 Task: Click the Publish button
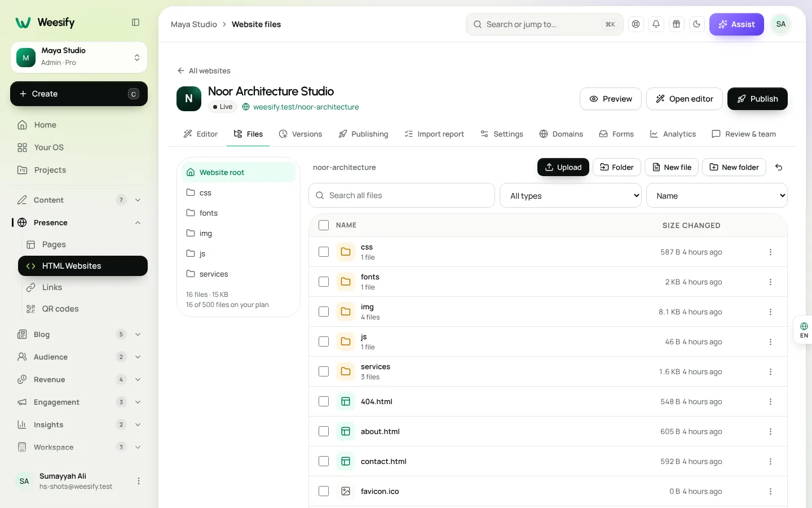tap(757, 99)
